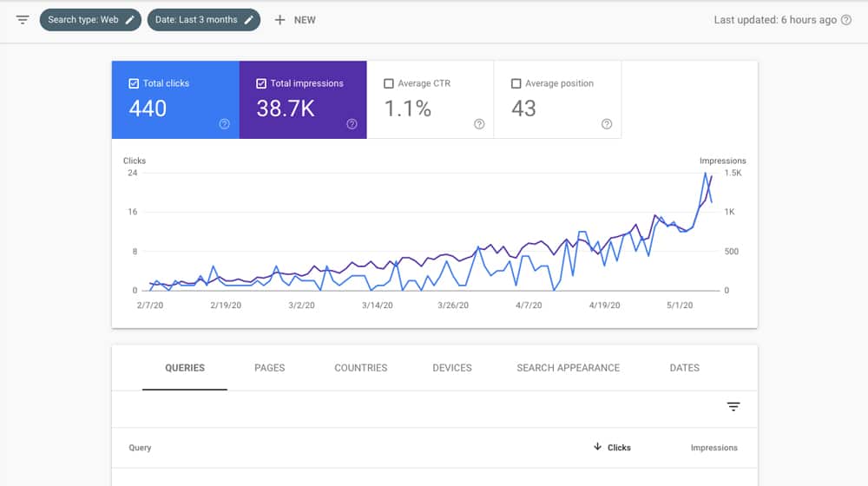Image resolution: width=868 pixels, height=486 pixels.
Task: Click the 38.7K impressions value
Action: [x=286, y=108]
